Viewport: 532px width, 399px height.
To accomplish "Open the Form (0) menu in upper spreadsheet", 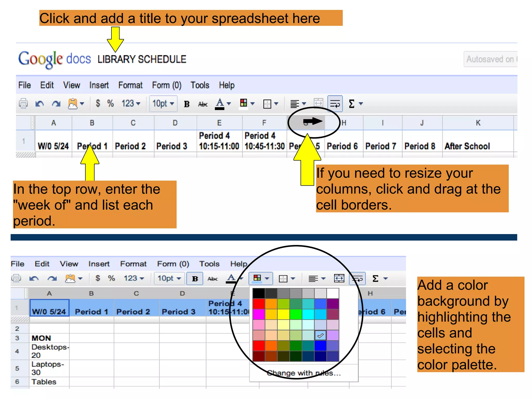I will click(167, 85).
